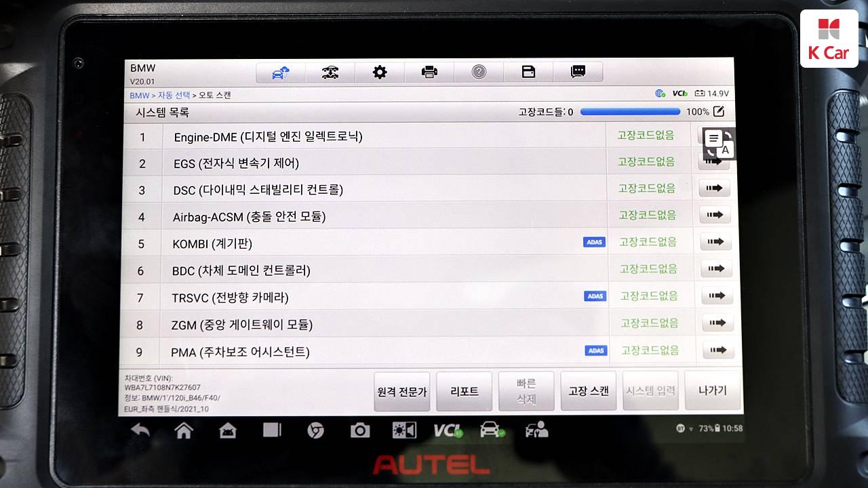Click the BMW breadcrumb link

click(139, 96)
